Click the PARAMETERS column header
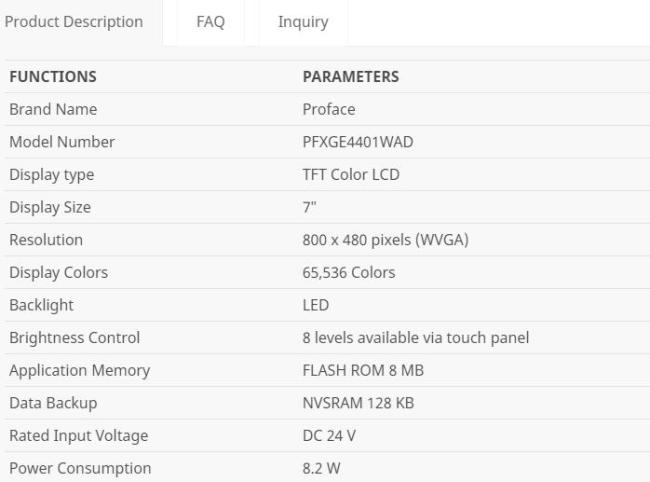 [351, 77]
